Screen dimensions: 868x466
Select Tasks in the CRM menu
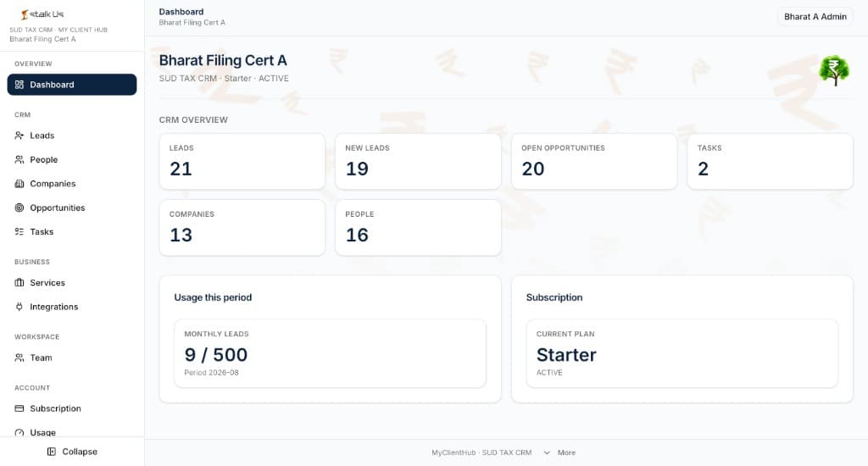point(72,232)
